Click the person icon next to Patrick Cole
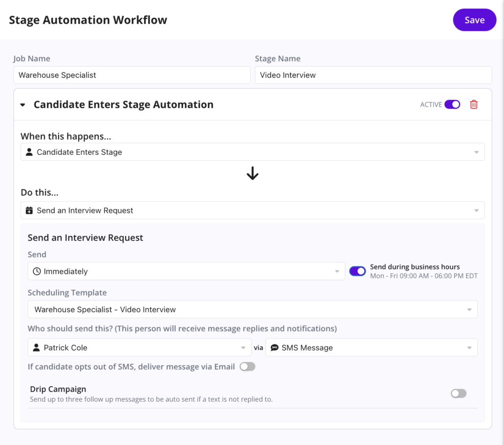This screenshot has width=504, height=445. (x=36, y=348)
